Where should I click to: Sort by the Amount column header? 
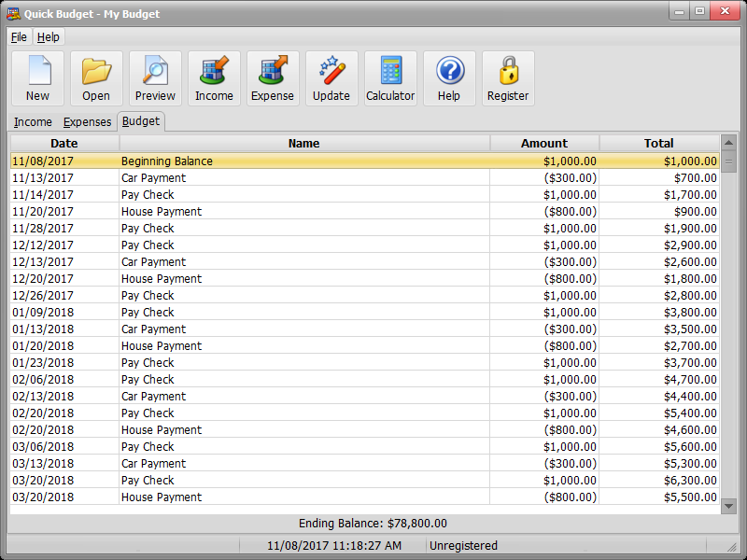coord(544,144)
